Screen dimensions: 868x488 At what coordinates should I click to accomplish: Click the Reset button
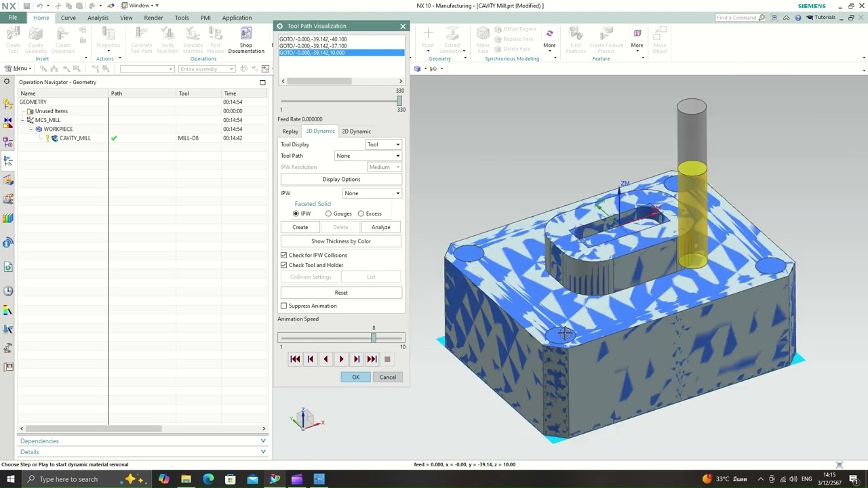341,293
